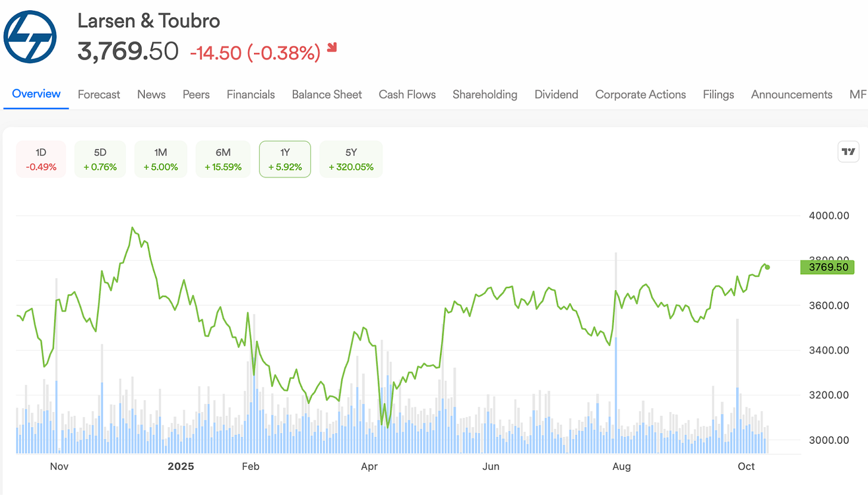Switch to the Forecast tab

[99, 94]
